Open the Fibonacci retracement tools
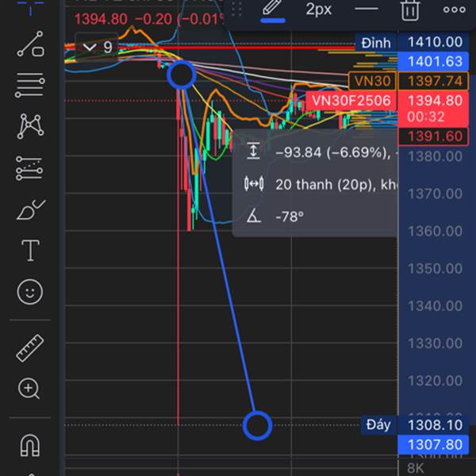 pos(30,85)
